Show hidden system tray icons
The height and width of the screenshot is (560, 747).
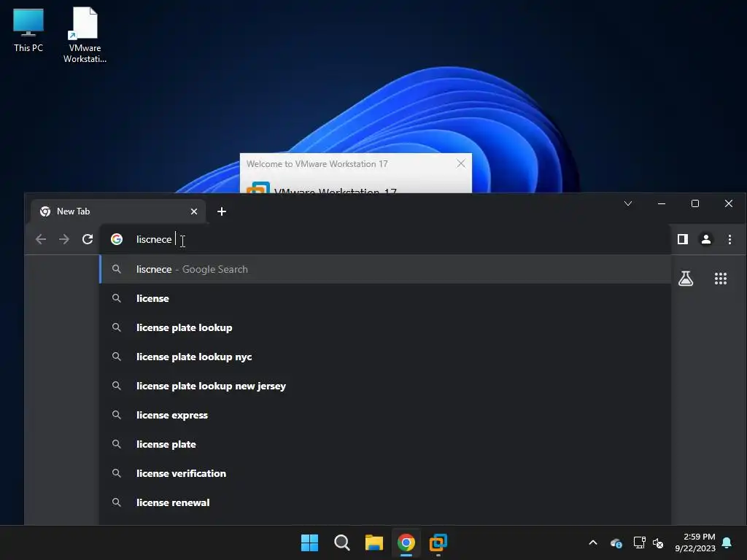593,542
